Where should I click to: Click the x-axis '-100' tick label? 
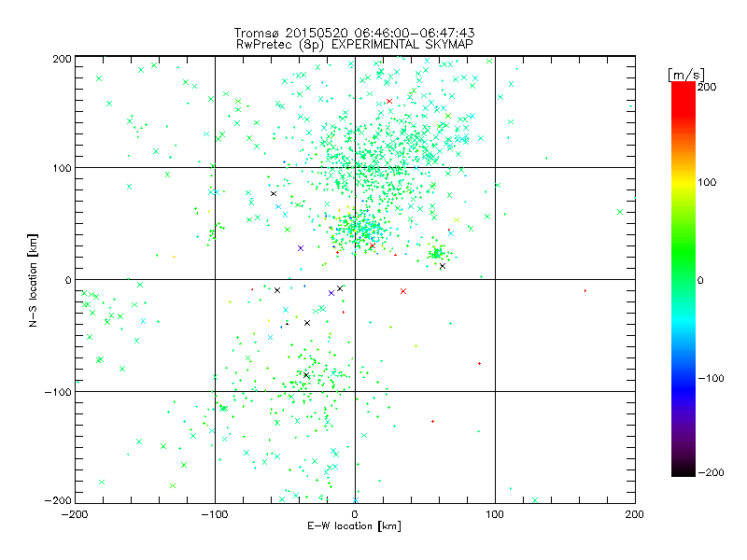(x=215, y=515)
